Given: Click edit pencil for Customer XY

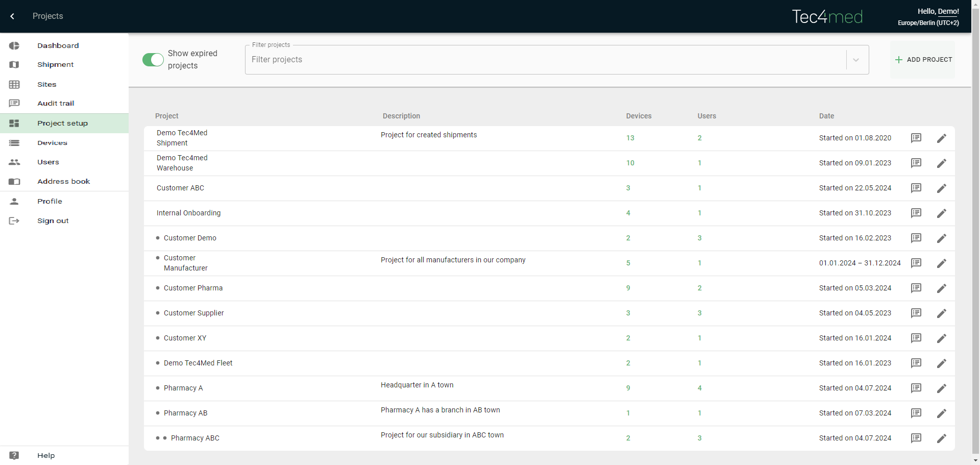Looking at the screenshot, I should point(942,338).
